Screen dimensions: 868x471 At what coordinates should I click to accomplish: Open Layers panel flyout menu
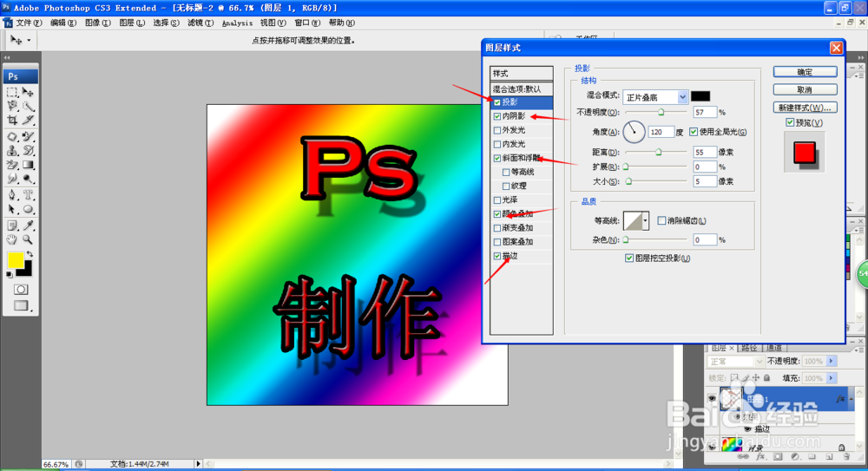859,350
